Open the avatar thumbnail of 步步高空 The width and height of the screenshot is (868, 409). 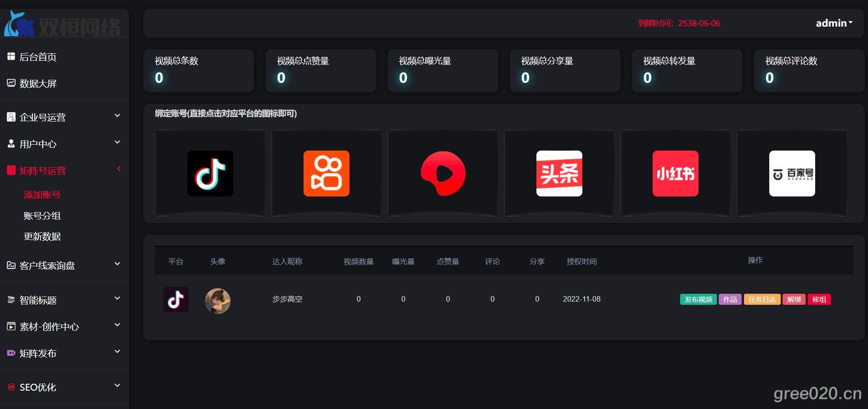tap(217, 301)
